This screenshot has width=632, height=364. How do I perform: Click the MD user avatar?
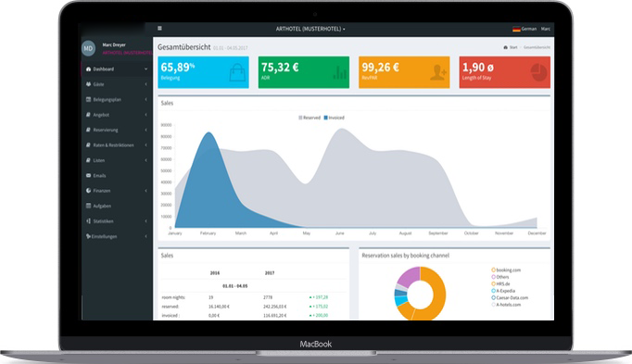(x=88, y=48)
